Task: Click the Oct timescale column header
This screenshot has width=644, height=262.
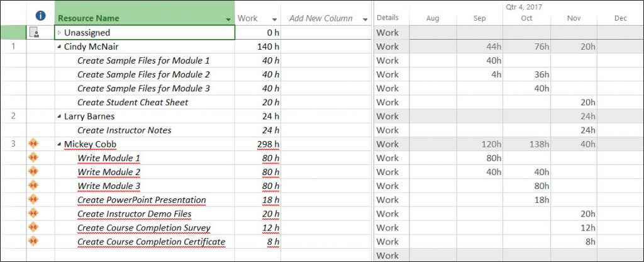Action: point(526,18)
